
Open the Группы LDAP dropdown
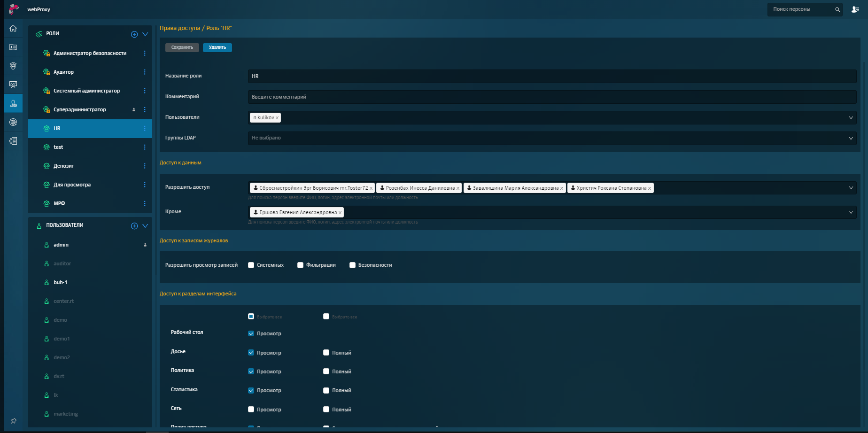[x=552, y=138]
